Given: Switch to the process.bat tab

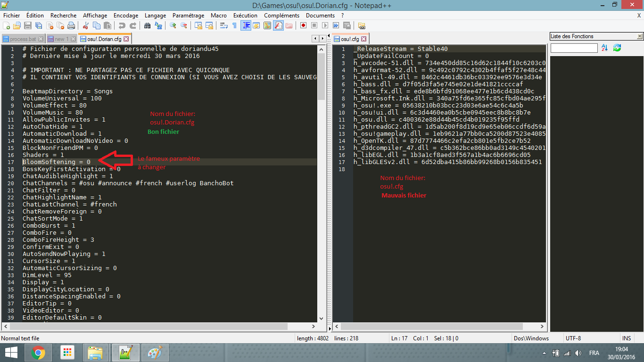Looking at the screenshot, I should pyautogui.click(x=23, y=39).
